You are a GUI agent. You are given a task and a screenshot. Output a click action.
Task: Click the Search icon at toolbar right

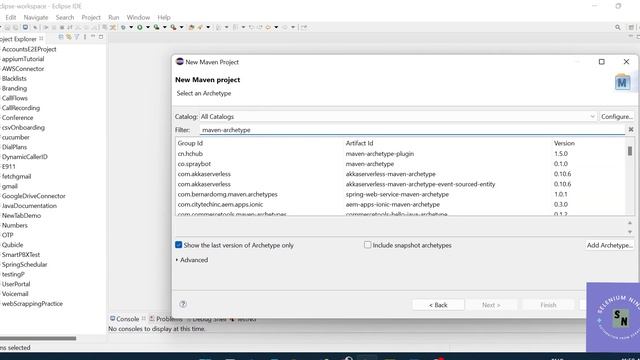618,27
